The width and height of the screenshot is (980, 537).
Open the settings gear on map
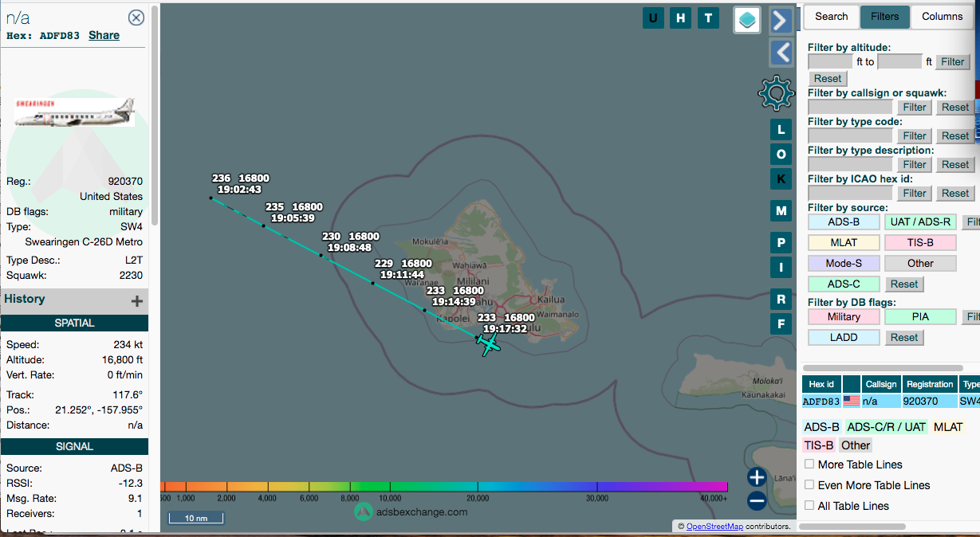pyautogui.click(x=776, y=94)
